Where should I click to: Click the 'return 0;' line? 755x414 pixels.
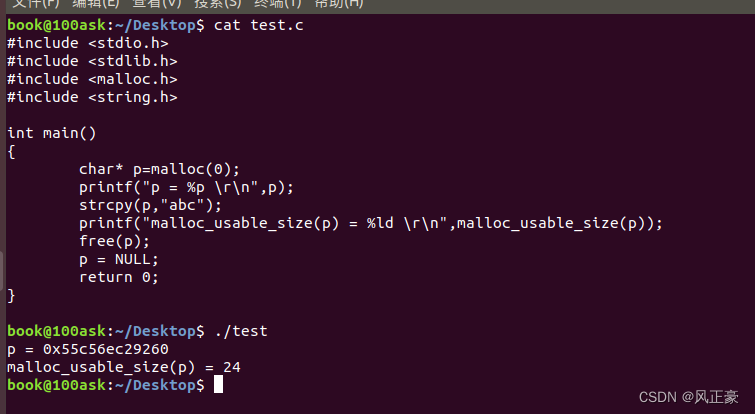tap(119, 277)
